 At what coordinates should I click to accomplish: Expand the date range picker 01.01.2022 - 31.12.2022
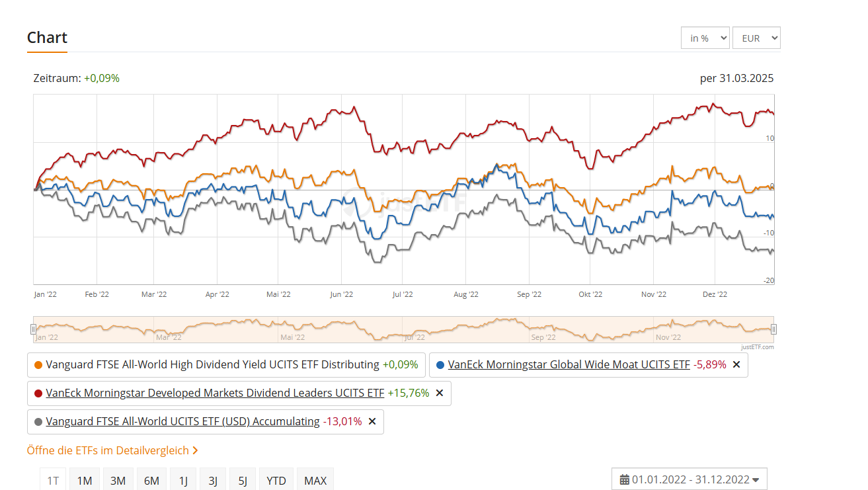click(690, 480)
